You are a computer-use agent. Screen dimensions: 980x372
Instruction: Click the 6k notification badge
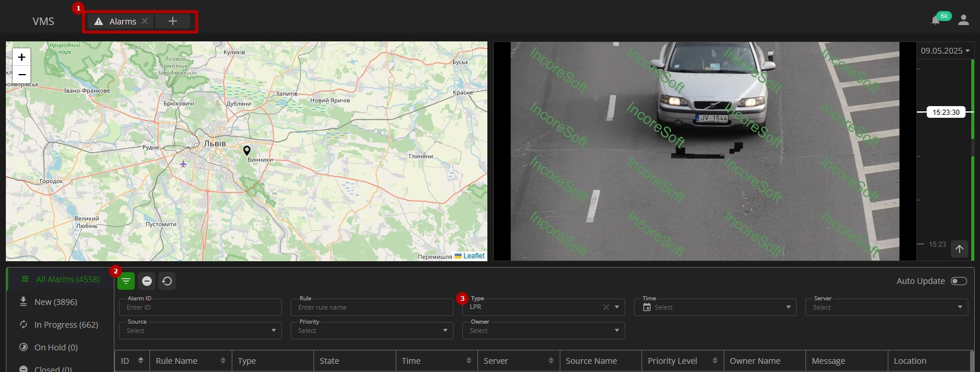coord(944,16)
